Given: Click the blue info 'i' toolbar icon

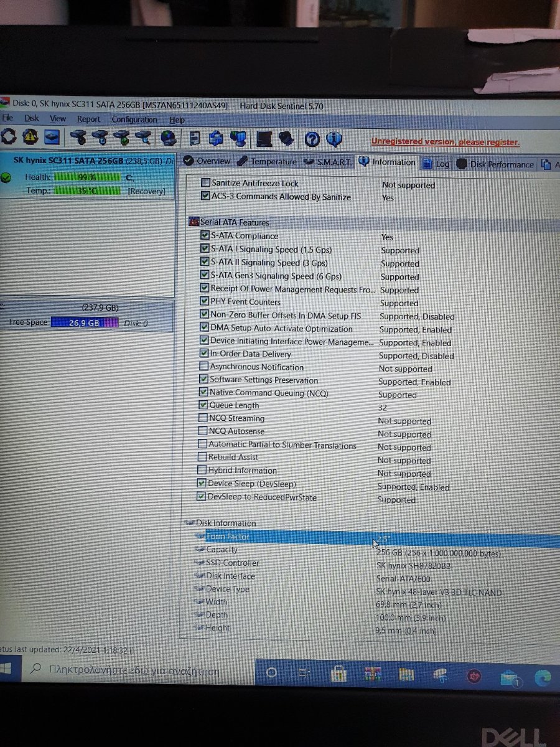Looking at the screenshot, I should point(334,139).
